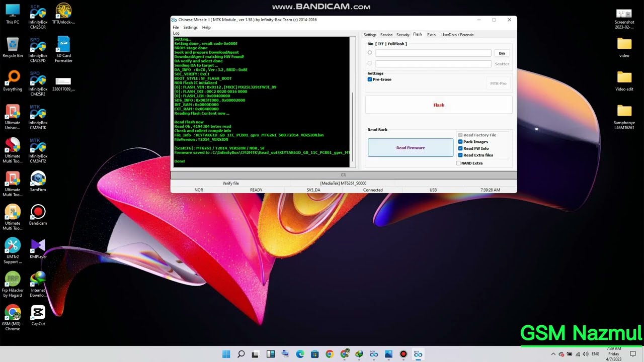Screen dimensions: 644x362
Task: Open the 338017089 file on desktop
Action: [63, 84]
